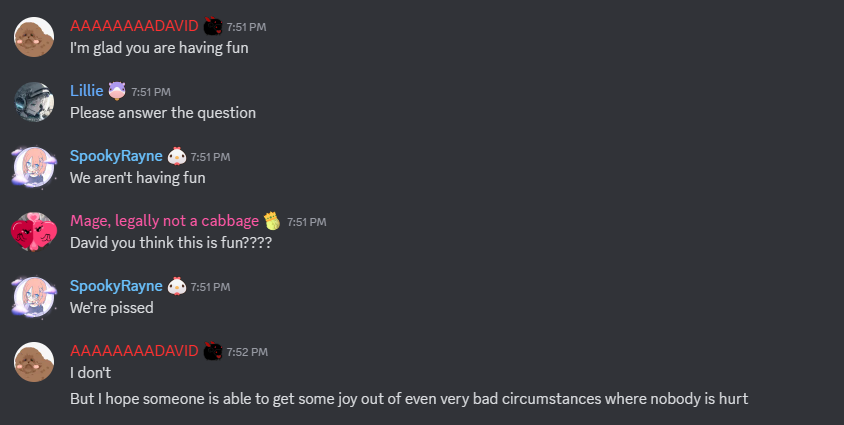The image size is (844, 425).
Task: Open AAAAAAAADAVID's profile from the first username
Action: pos(134,26)
